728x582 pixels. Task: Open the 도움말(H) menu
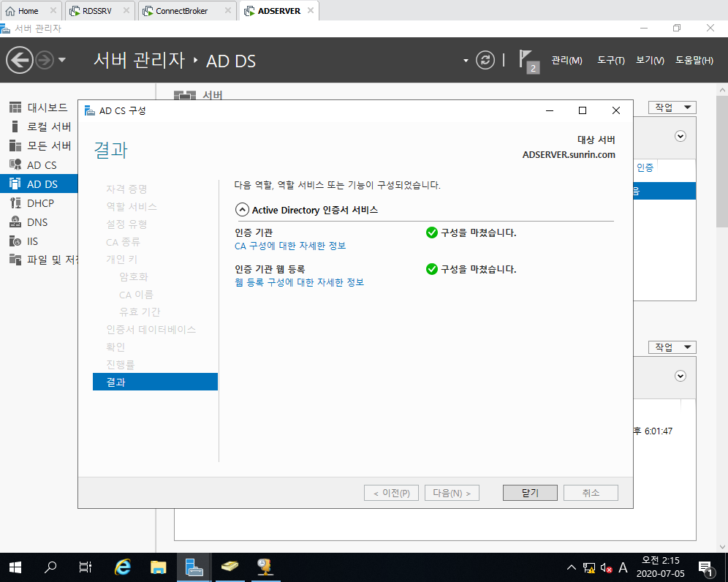tap(694, 61)
